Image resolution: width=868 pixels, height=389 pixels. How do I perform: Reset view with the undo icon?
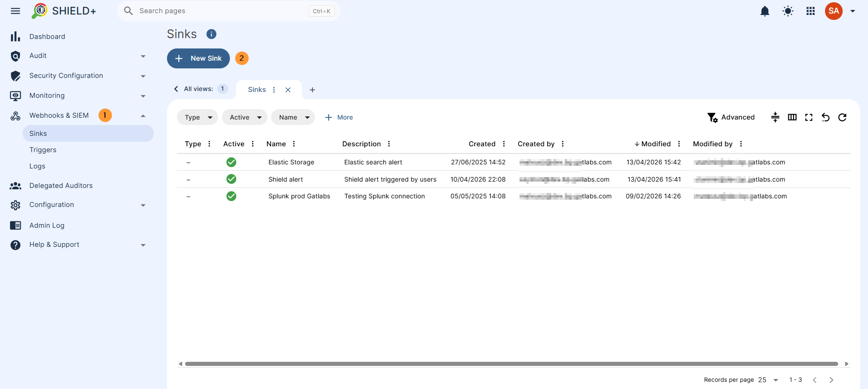click(x=825, y=117)
